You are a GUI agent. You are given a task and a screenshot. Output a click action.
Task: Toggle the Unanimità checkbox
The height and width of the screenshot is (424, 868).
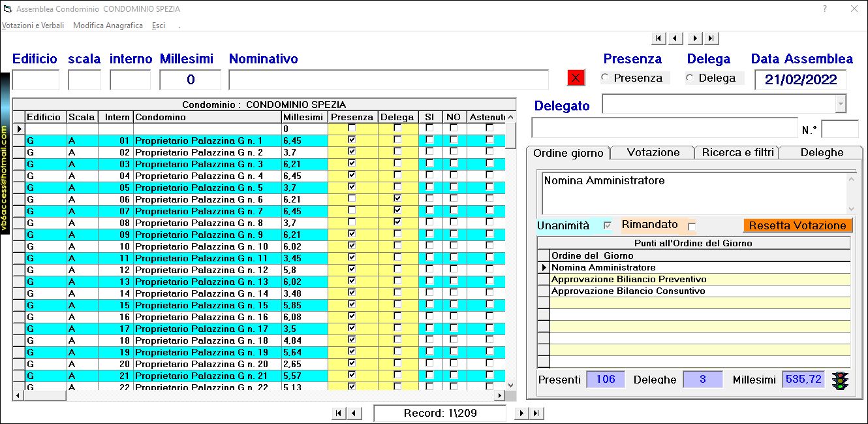coord(608,225)
